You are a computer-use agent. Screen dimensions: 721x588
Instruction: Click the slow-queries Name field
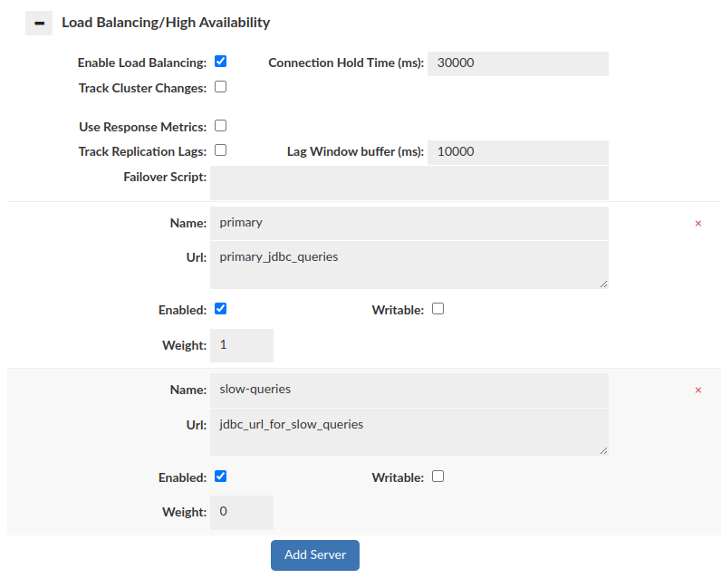pos(409,390)
